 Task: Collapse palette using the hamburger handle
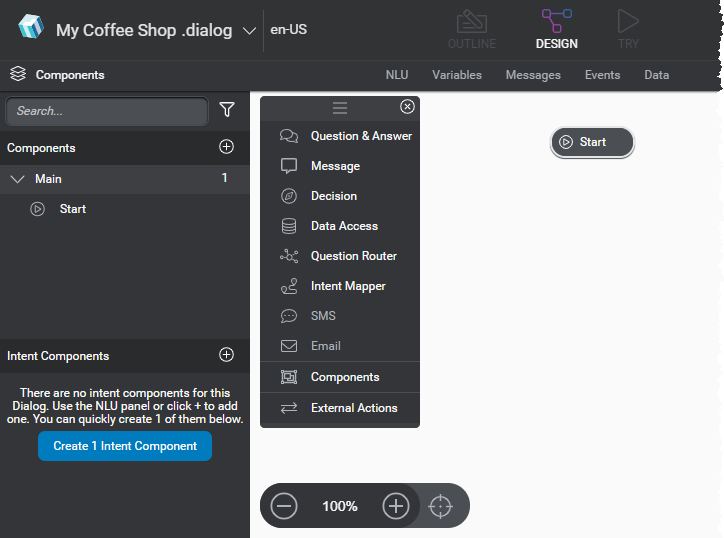pyautogui.click(x=340, y=108)
